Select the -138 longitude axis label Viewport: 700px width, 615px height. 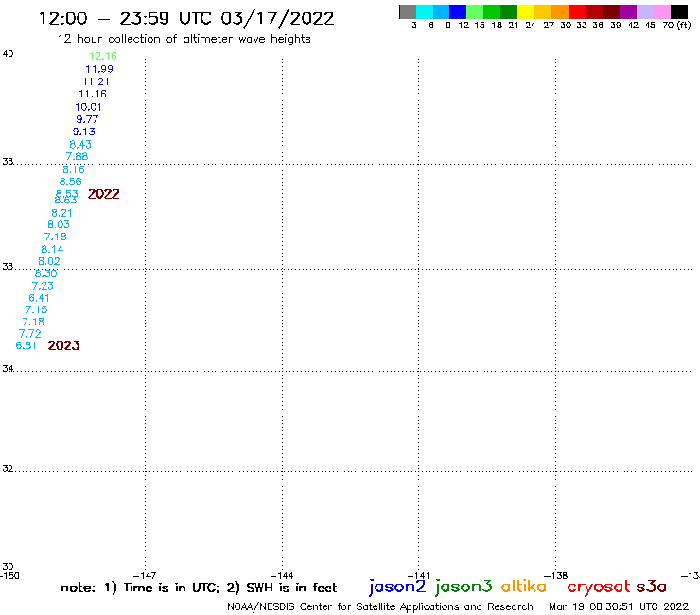pyautogui.click(x=556, y=575)
